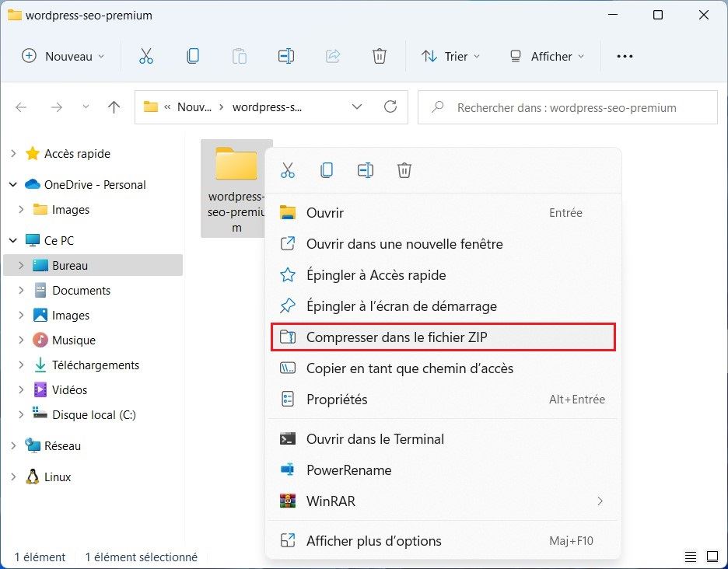Choose Afficher plus d'options

click(x=443, y=541)
